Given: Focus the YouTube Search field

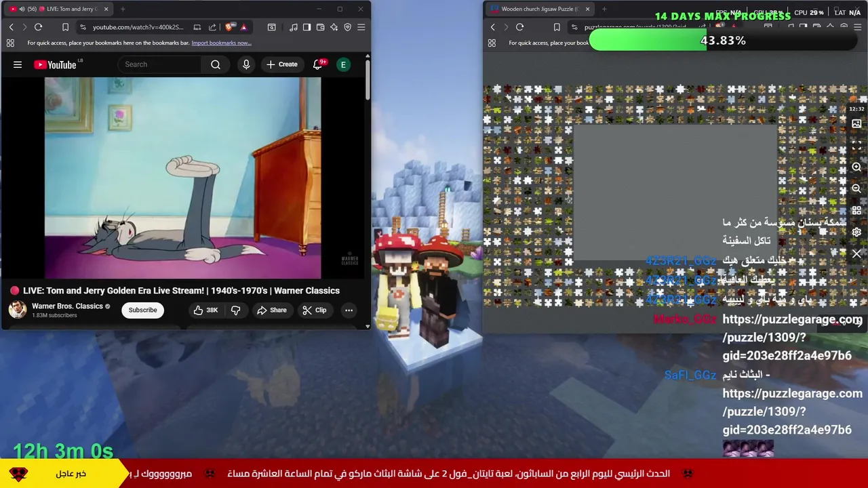Looking at the screenshot, I should (160, 64).
